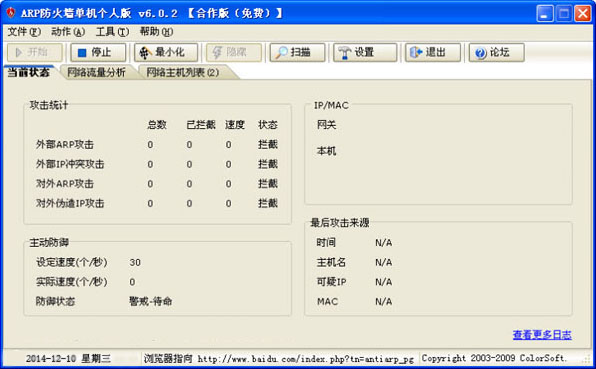Image resolution: width=596 pixels, height=369 pixels.
Task: Click the 总数 column header
Action: [157, 125]
